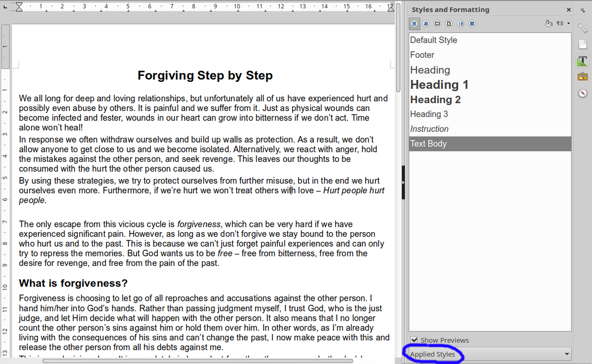Select the Default Style entry

433,40
